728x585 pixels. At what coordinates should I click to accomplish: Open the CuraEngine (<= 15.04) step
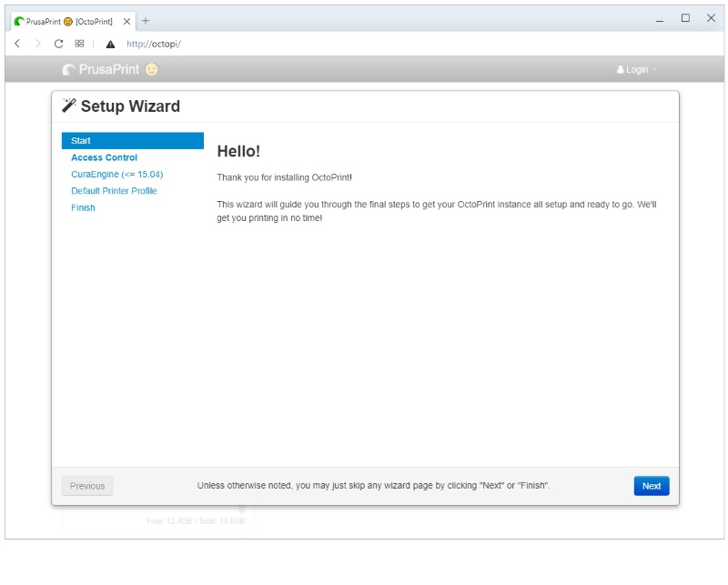[x=116, y=174]
